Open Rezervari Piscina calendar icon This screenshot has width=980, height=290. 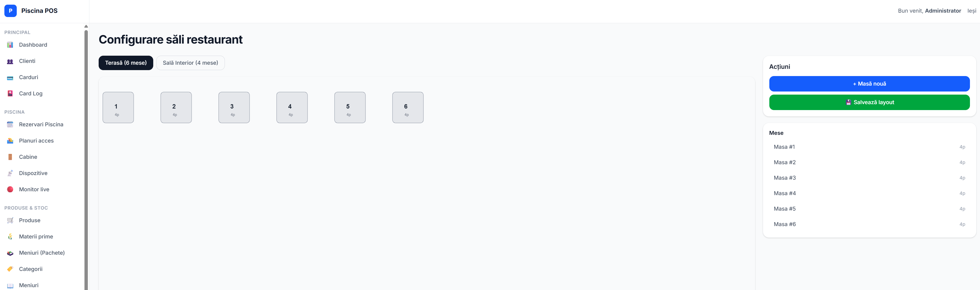click(10, 125)
